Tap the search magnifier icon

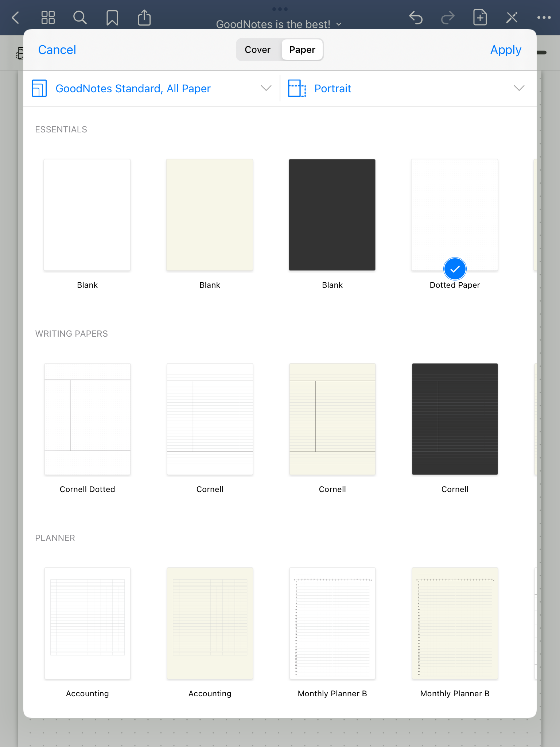(x=80, y=18)
